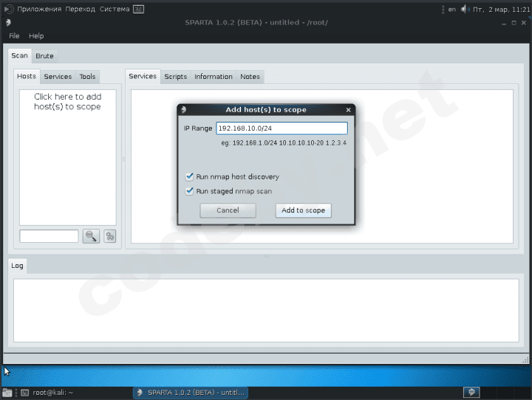This screenshot has width=532, height=400.
Task: Switch to the Brute tab
Action: click(44, 56)
